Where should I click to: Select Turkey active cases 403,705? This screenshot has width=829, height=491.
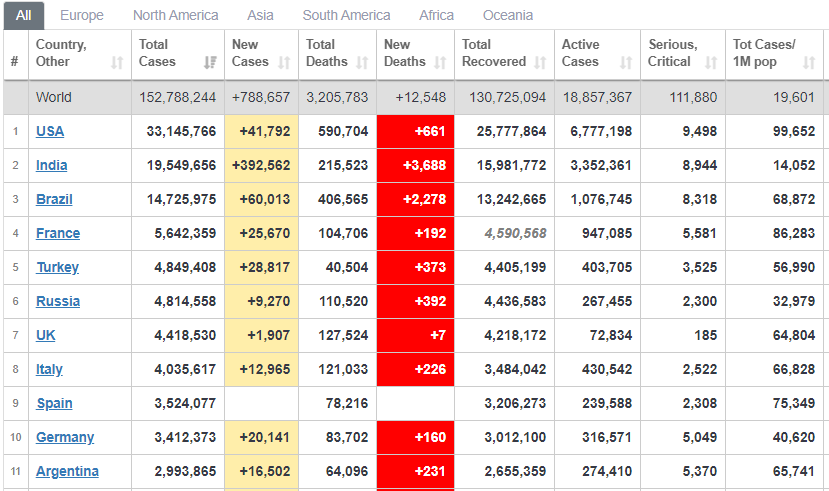point(607,267)
